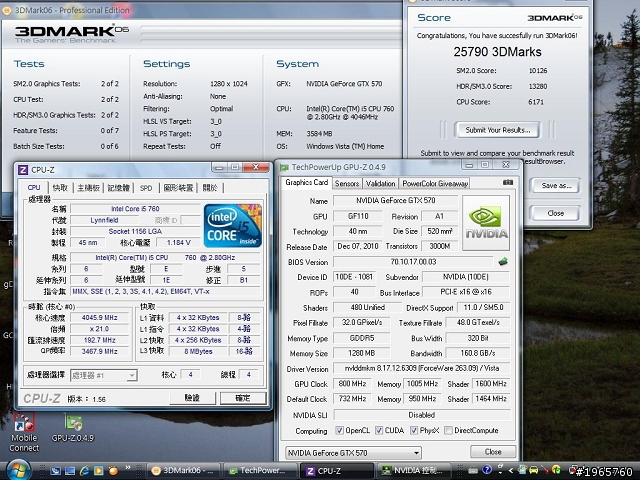Select the CPU tab in CPU-Z
This screenshot has height=480, width=640.
[34, 187]
